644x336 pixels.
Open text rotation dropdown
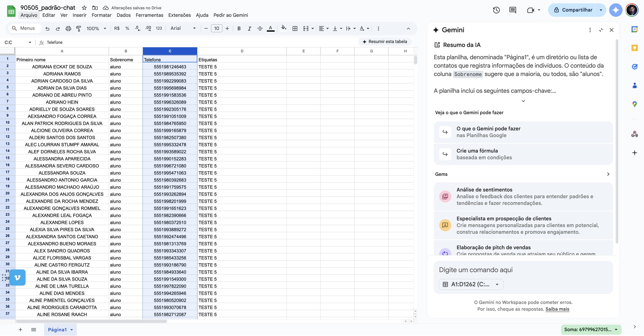(x=364, y=28)
